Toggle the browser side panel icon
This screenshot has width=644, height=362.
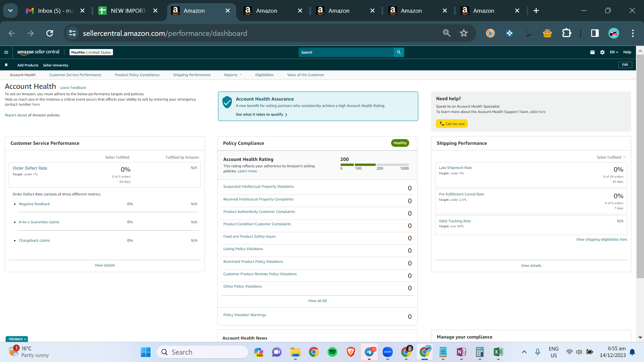click(595, 33)
